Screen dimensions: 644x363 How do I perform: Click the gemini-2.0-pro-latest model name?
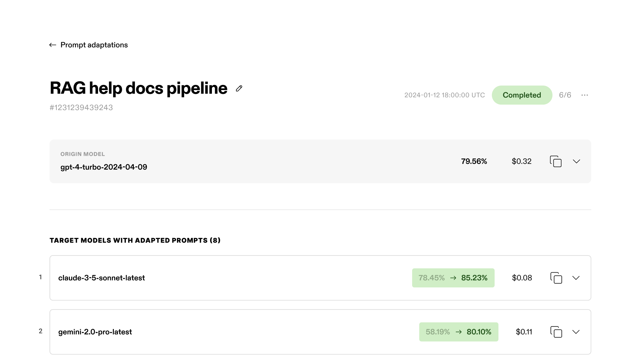[95, 332]
